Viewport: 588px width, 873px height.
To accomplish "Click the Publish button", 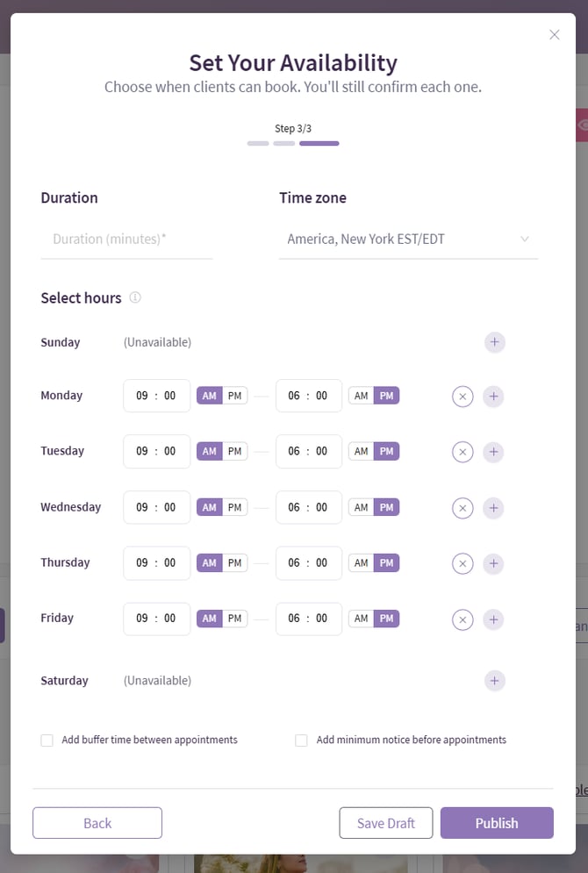I will click(x=497, y=823).
